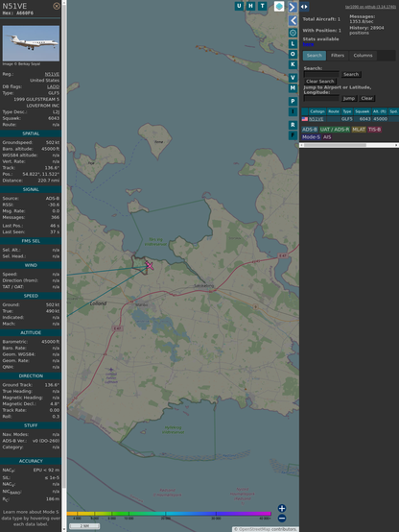Click the P persistence mode button
This screenshot has height=532, width=399.
pyautogui.click(x=293, y=101)
